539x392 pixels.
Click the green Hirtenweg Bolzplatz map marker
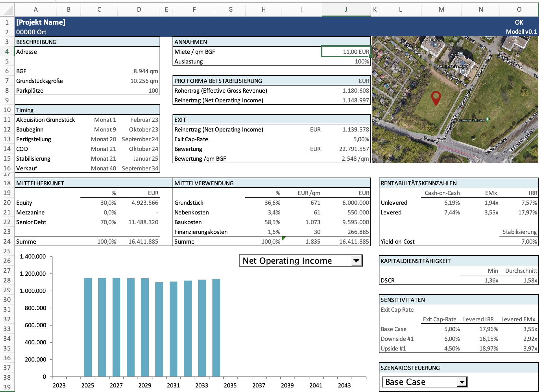487,120
